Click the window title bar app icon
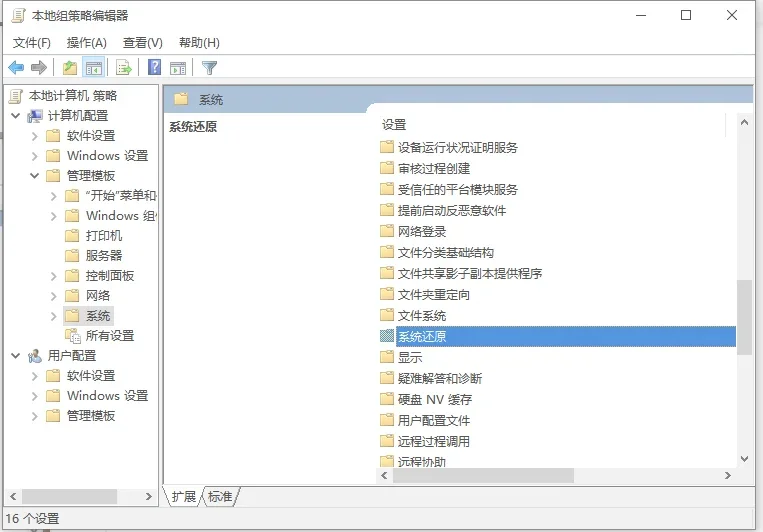 pyautogui.click(x=18, y=16)
